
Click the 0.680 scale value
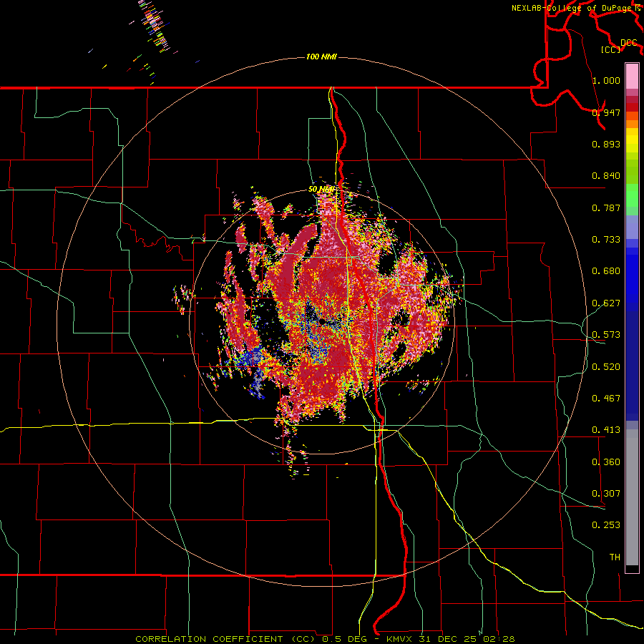tap(606, 271)
